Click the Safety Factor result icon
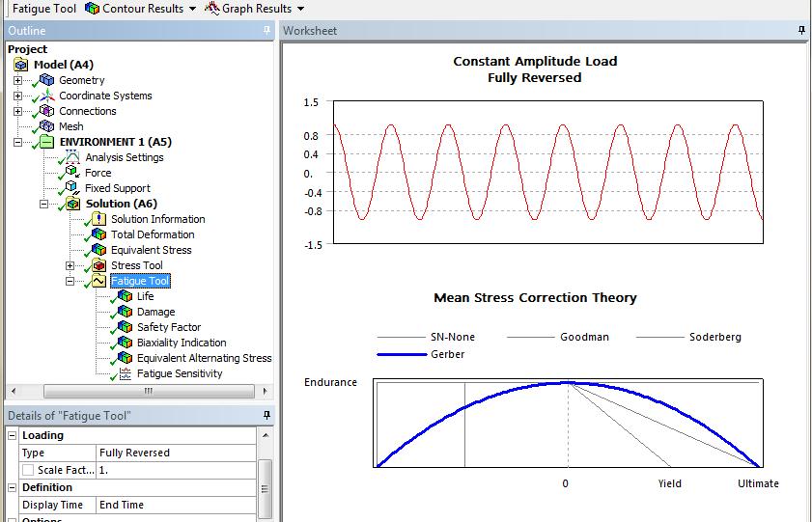The image size is (812, 522). click(125, 327)
